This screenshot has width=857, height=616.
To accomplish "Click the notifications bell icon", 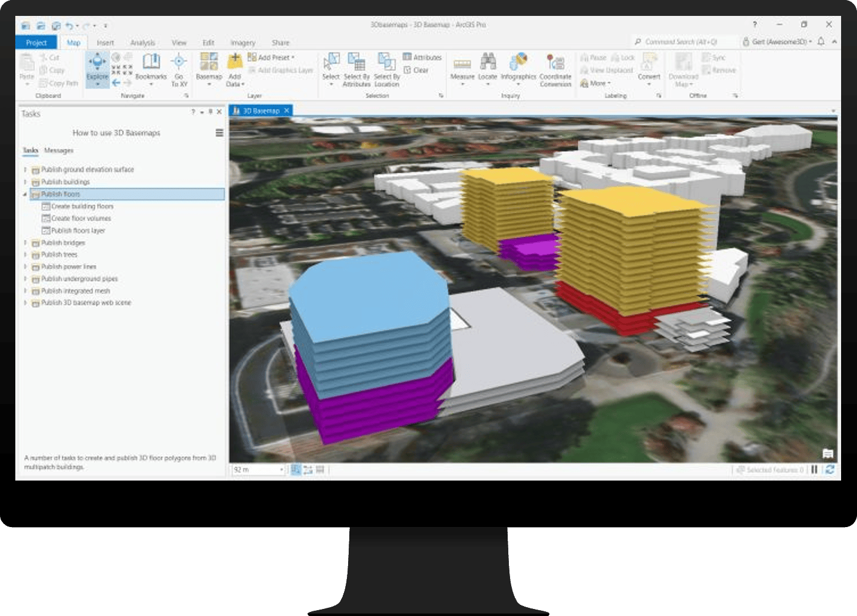I will (x=821, y=42).
